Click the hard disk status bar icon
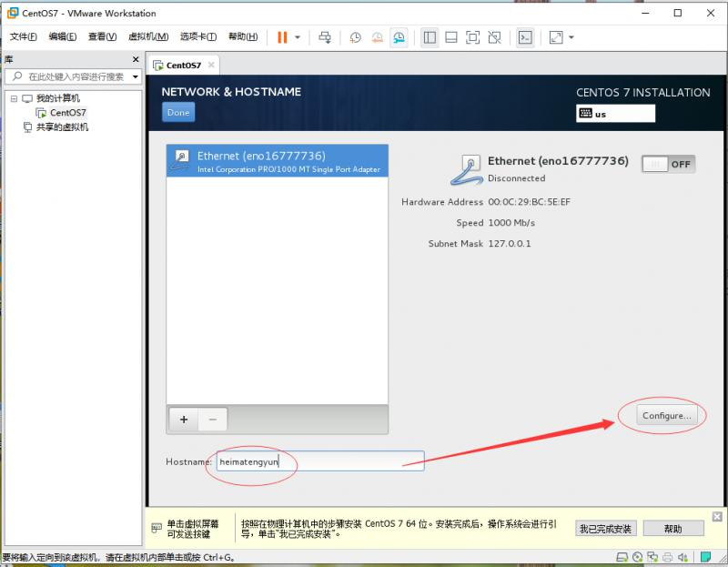The width and height of the screenshot is (728, 567). (622, 557)
